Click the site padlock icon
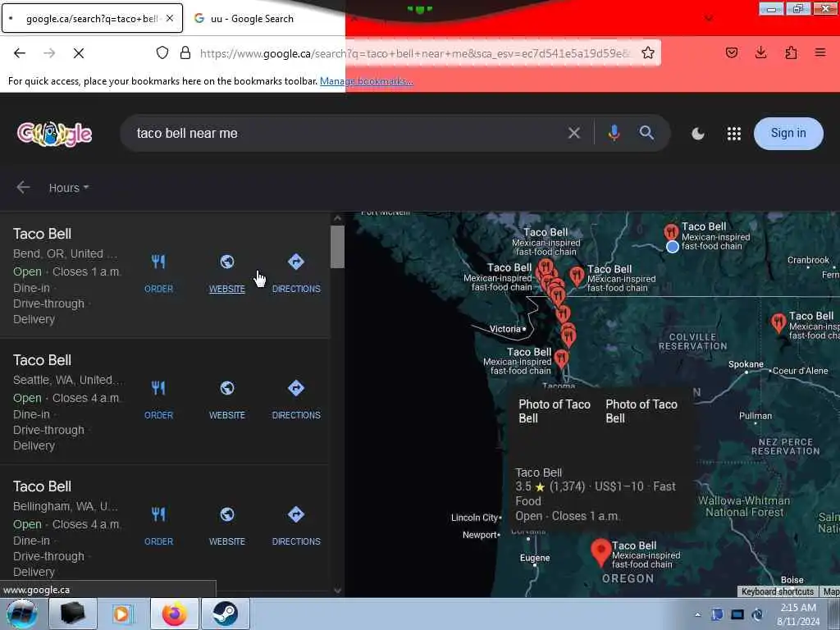This screenshot has height=630, width=840. pyautogui.click(x=185, y=52)
